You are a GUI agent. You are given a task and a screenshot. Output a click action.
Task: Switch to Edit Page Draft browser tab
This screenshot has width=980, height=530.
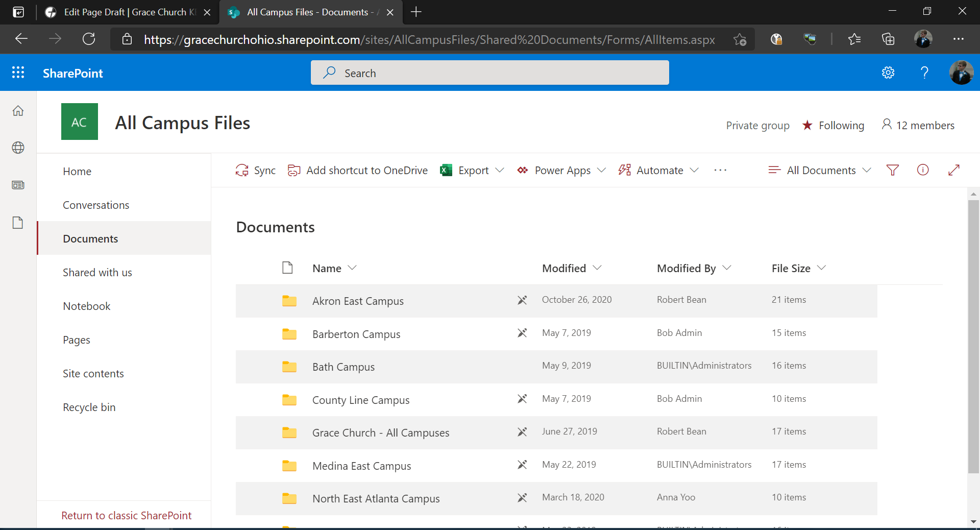[128, 12]
